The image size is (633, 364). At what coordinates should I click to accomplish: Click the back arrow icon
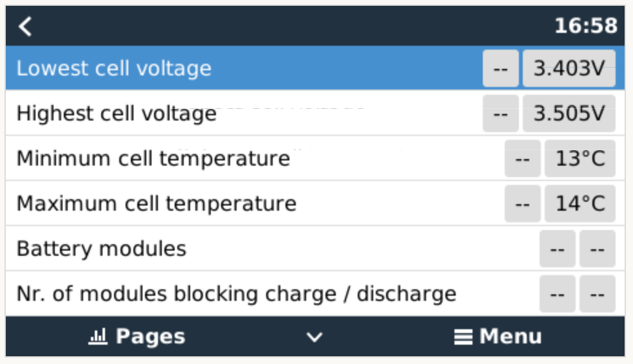[x=25, y=26]
